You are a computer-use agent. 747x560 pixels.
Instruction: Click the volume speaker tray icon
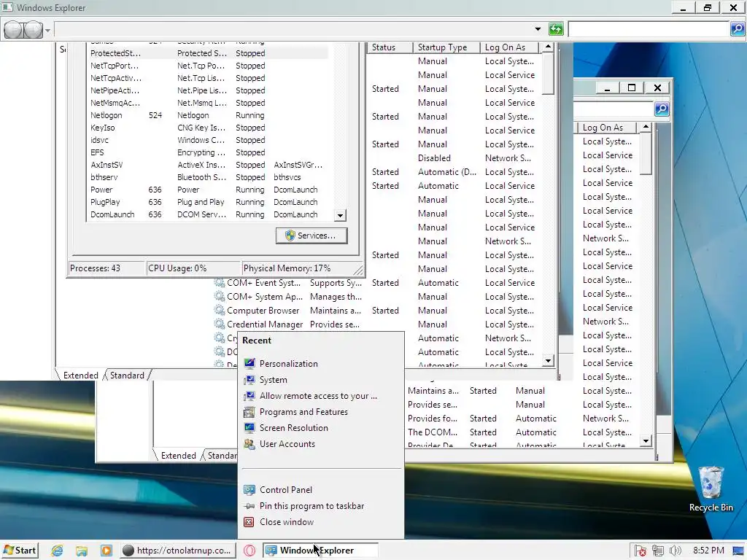675,551
